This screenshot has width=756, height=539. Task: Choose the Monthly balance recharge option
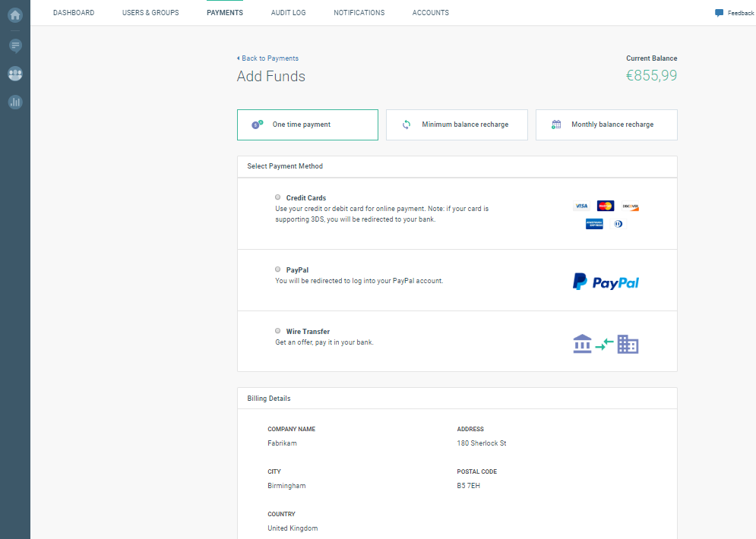(606, 125)
